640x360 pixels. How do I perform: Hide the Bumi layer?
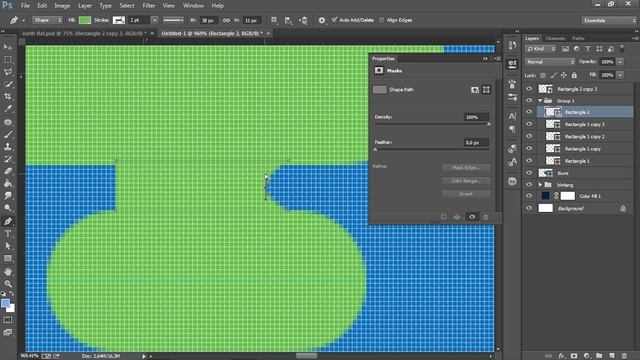click(529, 173)
